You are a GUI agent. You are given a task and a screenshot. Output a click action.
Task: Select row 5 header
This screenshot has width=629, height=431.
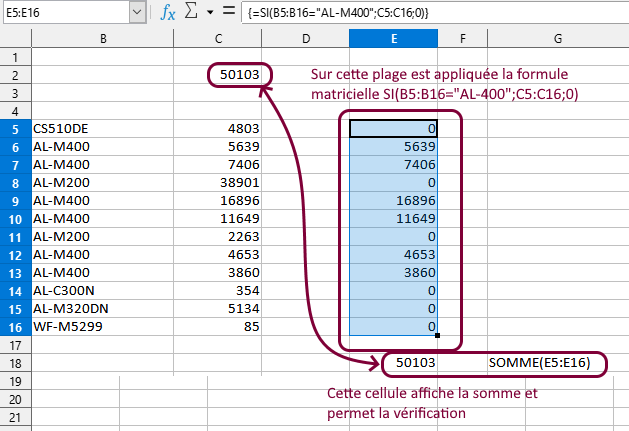(x=15, y=129)
